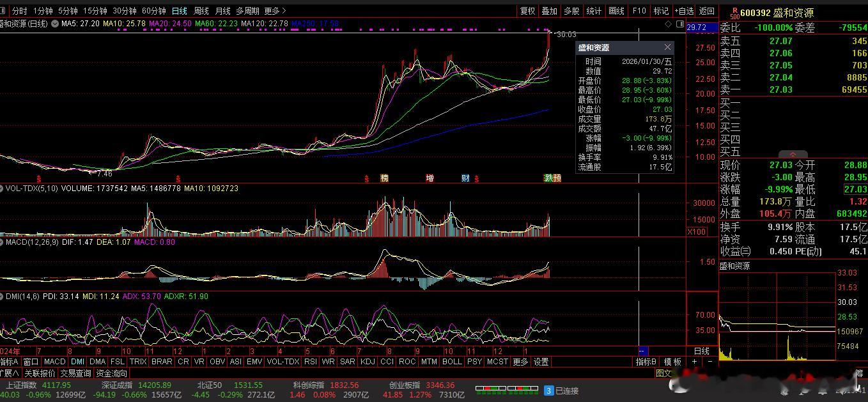Click the X100 volume scale label
The width and height of the screenshot is (868, 402).
tap(697, 231)
